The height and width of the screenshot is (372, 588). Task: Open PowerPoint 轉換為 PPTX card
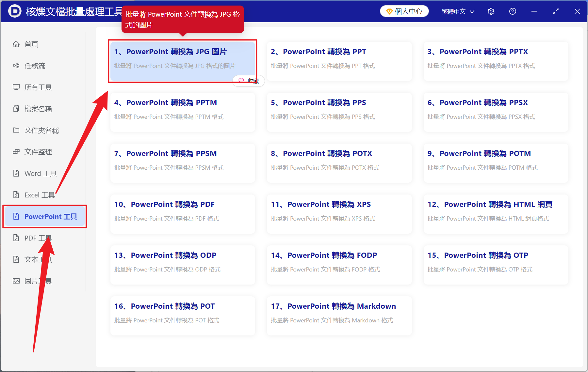pyautogui.click(x=496, y=61)
